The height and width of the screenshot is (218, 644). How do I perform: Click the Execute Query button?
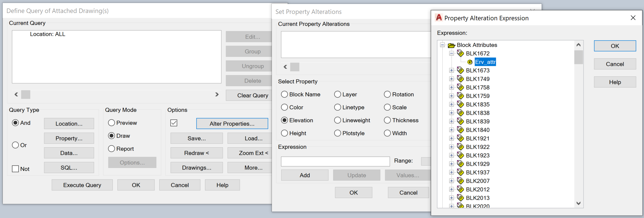[x=82, y=185]
